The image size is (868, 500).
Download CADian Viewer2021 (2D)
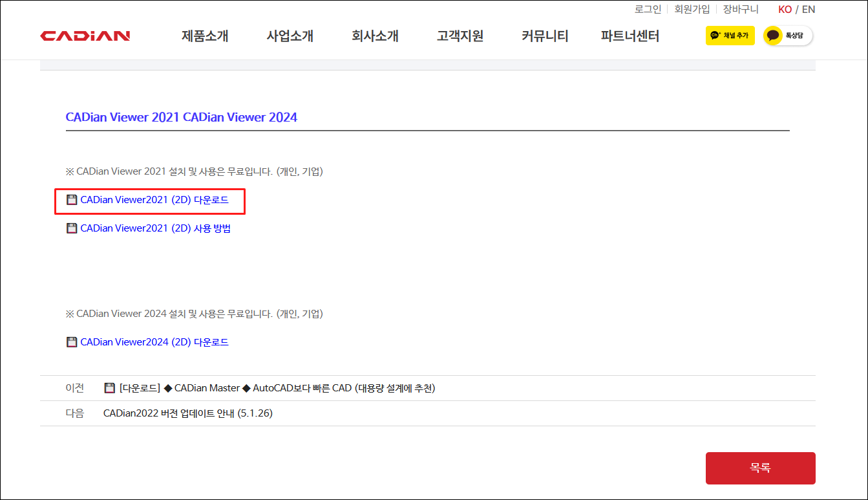[x=154, y=200]
